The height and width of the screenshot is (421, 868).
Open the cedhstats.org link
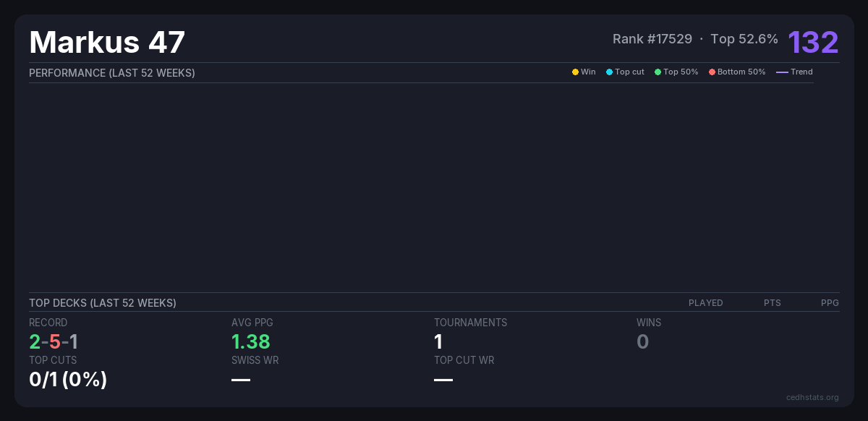coord(812,397)
